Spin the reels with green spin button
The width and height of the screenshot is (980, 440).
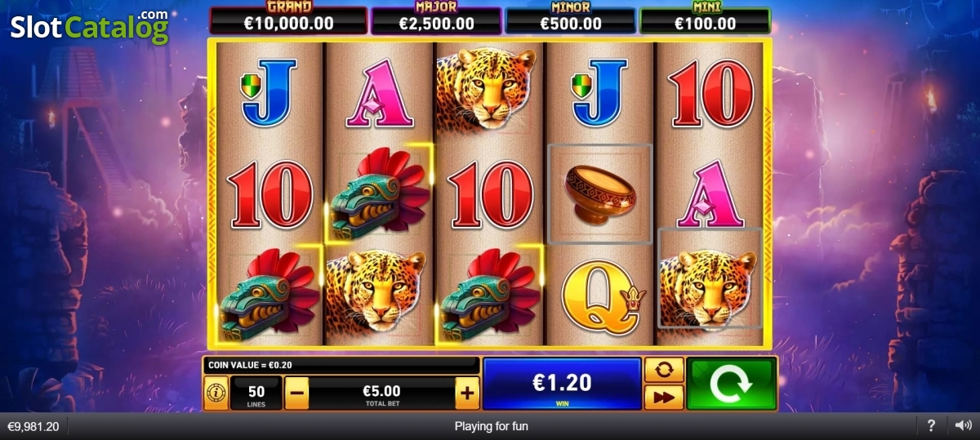(x=731, y=384)
